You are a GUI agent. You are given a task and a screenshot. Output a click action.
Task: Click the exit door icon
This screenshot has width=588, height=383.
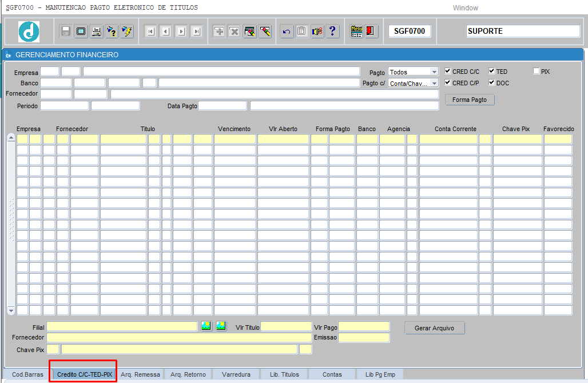pyautogui.click(x=371, y=31)
